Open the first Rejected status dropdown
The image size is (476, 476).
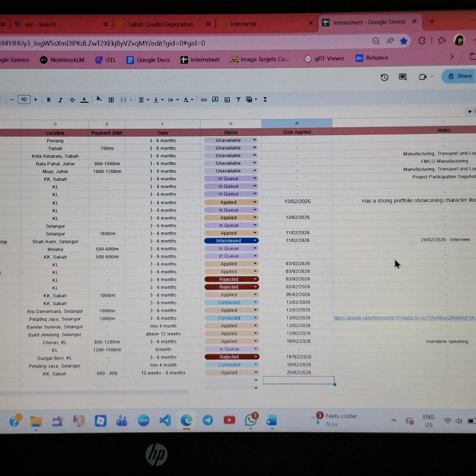(256, 279)
